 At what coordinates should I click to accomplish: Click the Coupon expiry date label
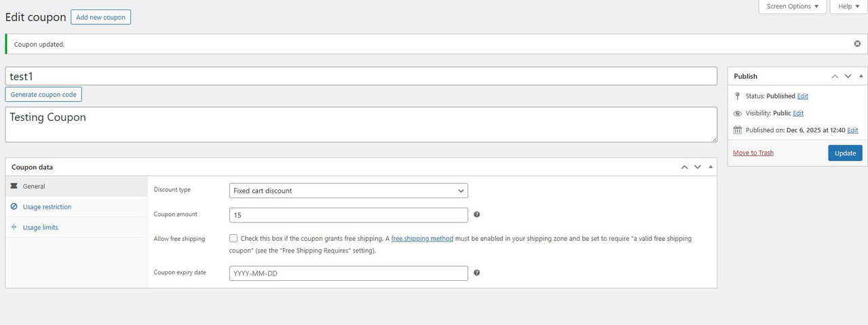click(180, 273)
